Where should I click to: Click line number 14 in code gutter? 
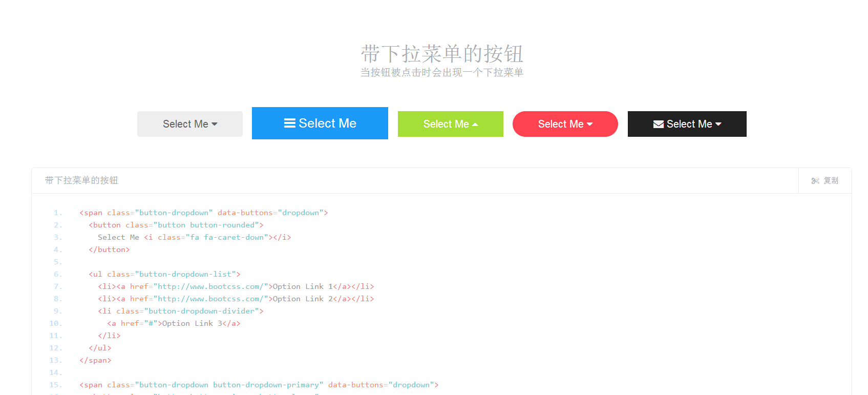coord(56,372)
